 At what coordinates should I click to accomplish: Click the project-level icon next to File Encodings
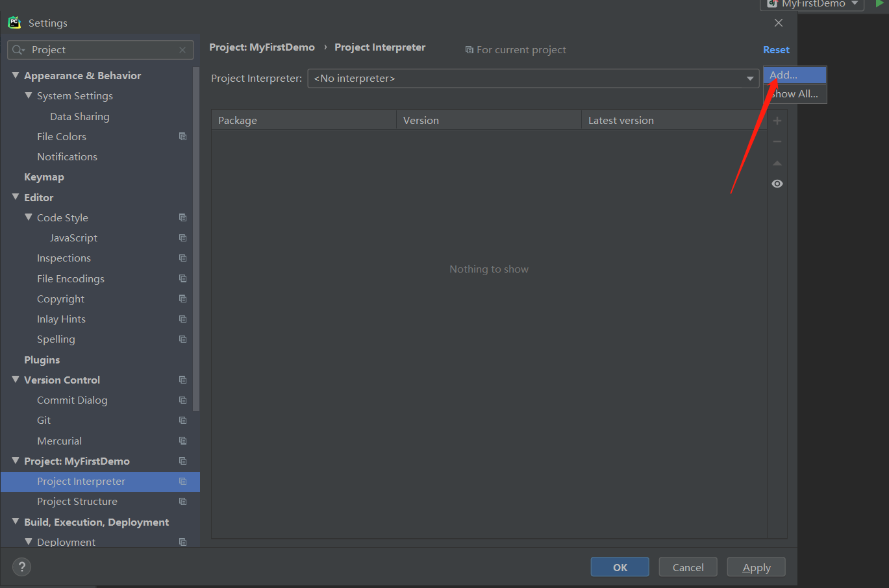point(182,278)
